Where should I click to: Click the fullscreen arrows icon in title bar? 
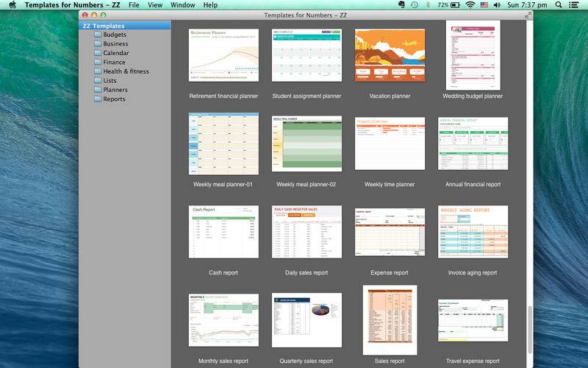528,15
